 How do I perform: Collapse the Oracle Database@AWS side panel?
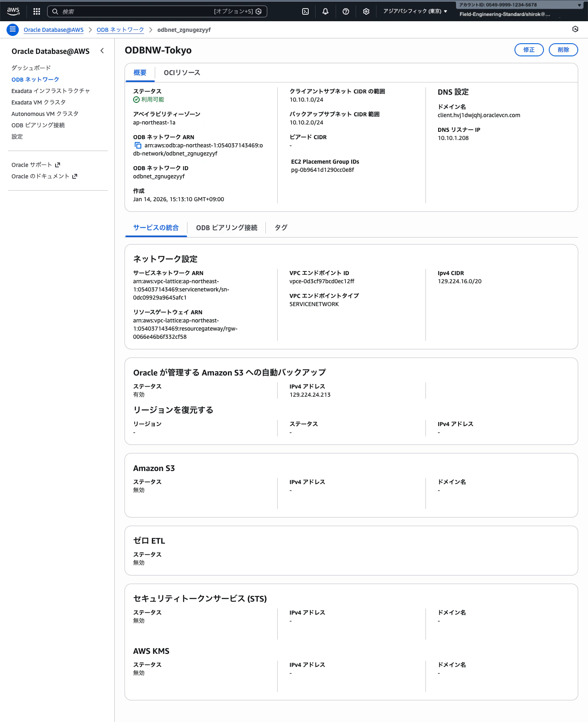102,51
